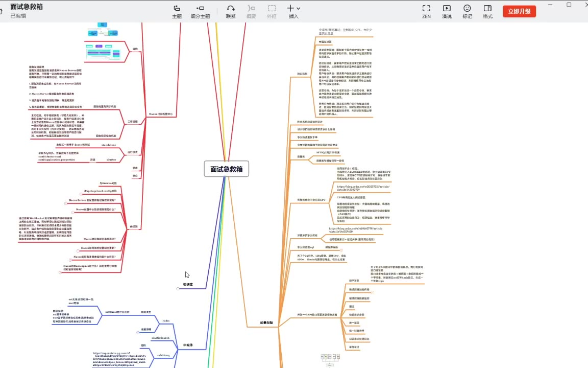
Task: Click the architecture image thumbnail near 架构
Action: [102, 52]
